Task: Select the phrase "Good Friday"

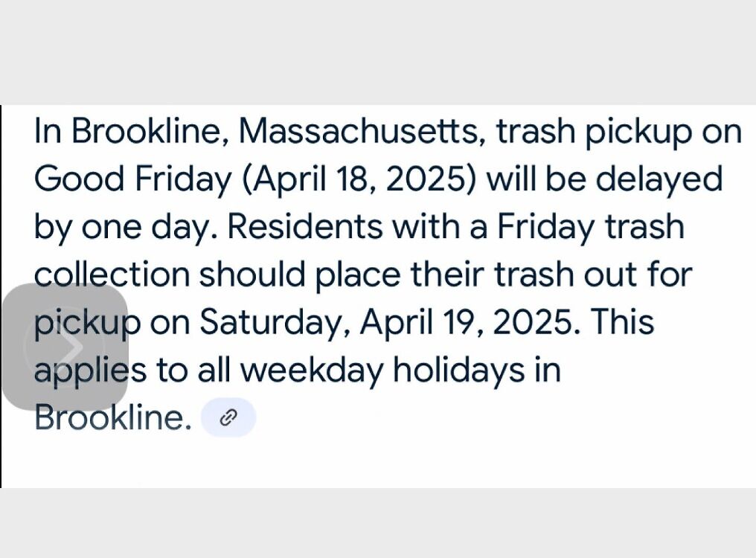Action: (x=132, y=179)
